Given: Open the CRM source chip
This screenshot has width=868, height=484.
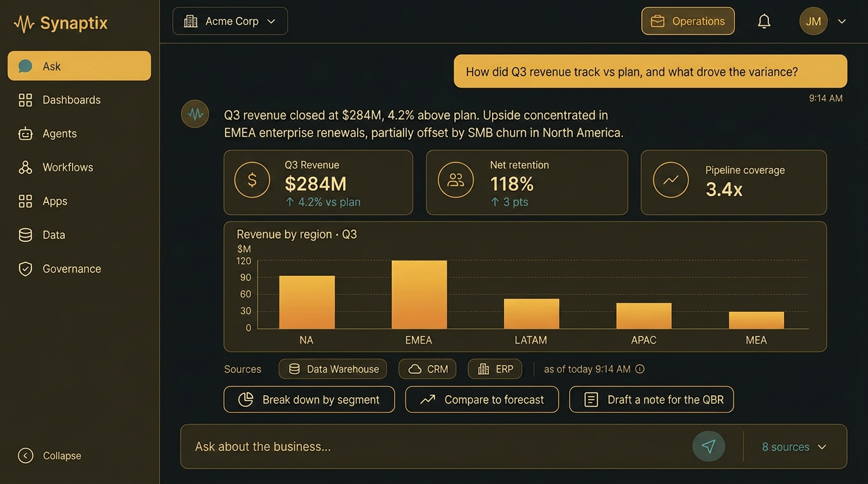Looking at the screenshot, I should (427, 369).
